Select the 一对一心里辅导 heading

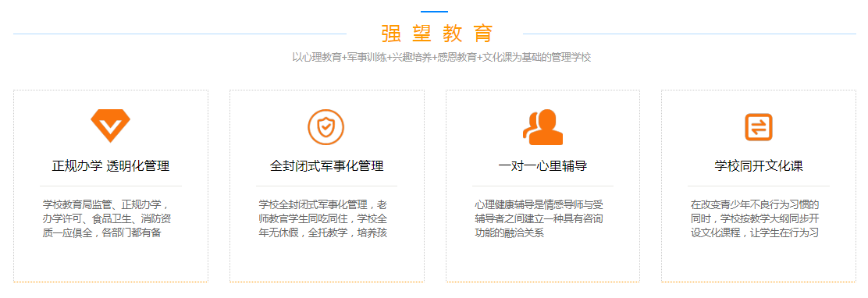pyautogui.click(x=542, y=166)
